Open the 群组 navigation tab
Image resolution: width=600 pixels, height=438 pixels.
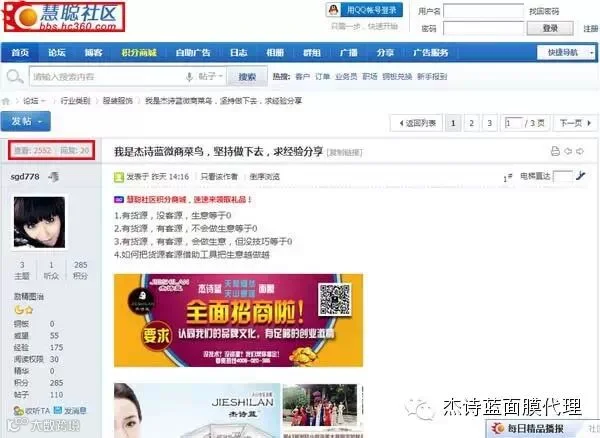click(x=311, y=52)
